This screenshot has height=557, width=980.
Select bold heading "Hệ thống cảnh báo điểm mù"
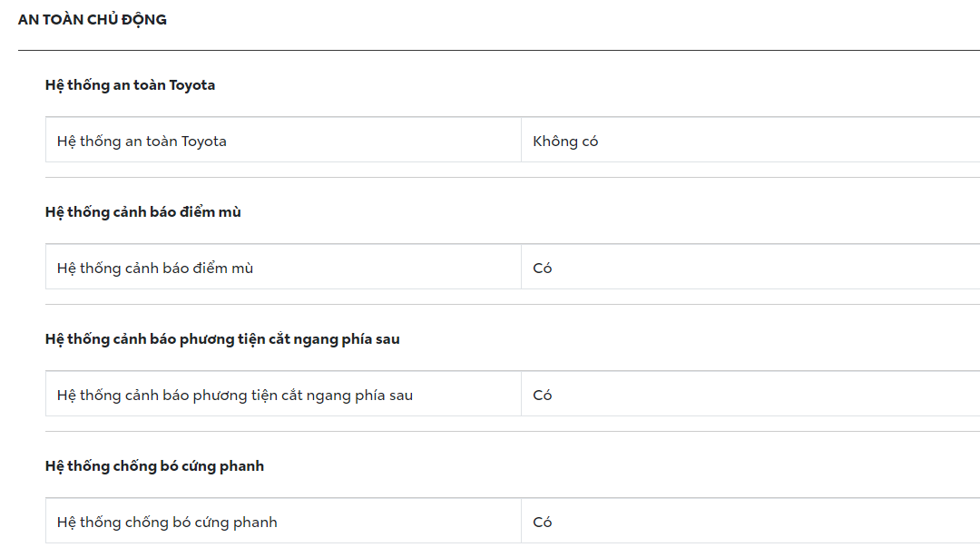(142, 212)
